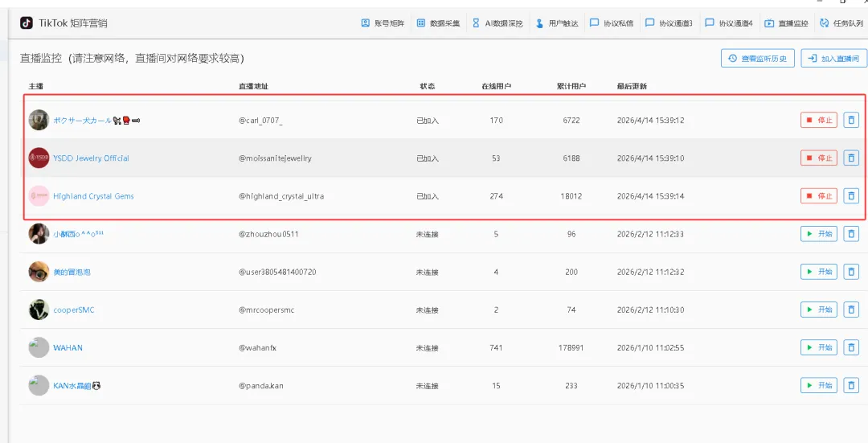Open 美的冒泡泡 streamer link
Image resolution: width=868 pixels, height=443 pixels.
pyautogui.click(x=72, y=272)
